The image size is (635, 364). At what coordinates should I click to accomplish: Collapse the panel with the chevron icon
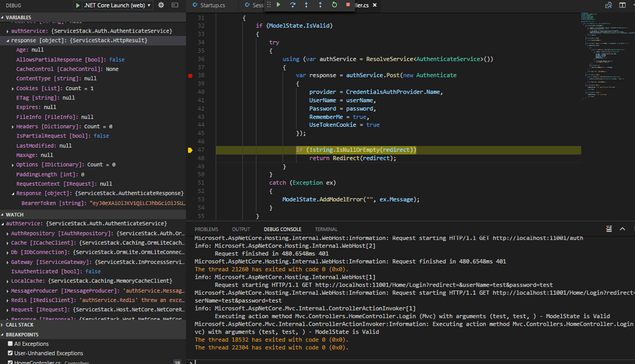[x=622, y=227]
